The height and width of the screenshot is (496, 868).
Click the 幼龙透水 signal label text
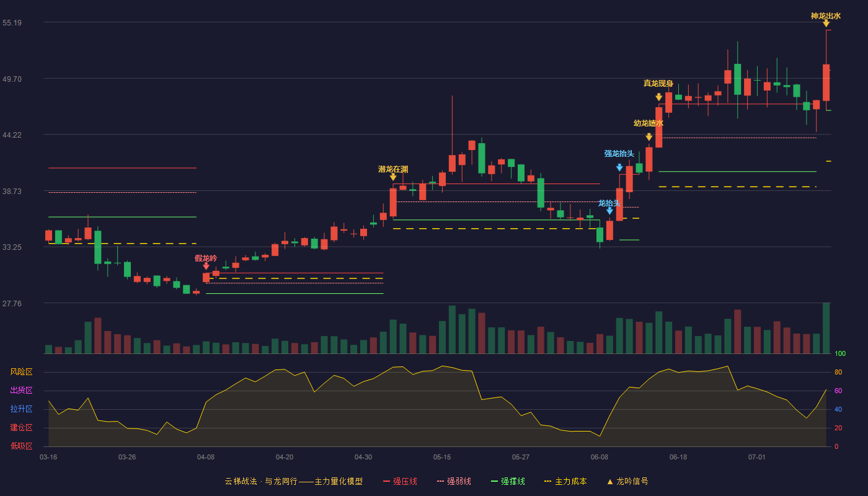pyautogui.click(x=649, y=123)
